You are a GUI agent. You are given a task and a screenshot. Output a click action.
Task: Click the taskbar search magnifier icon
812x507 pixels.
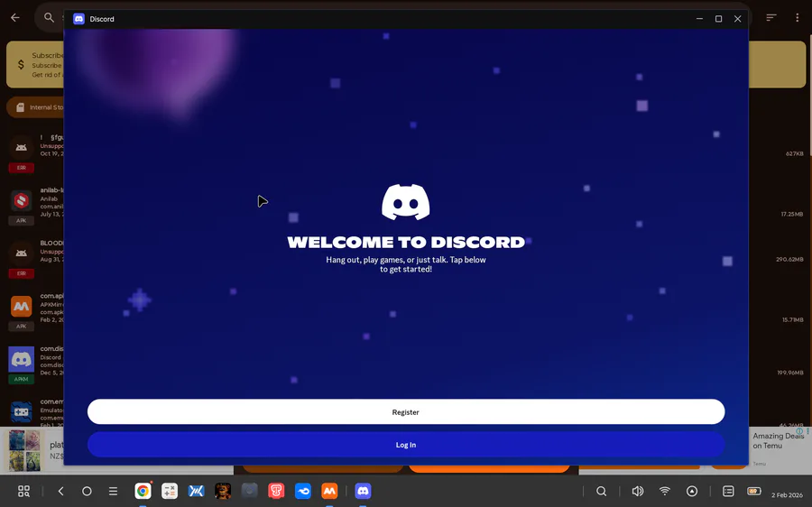click(x=601, y=491)
